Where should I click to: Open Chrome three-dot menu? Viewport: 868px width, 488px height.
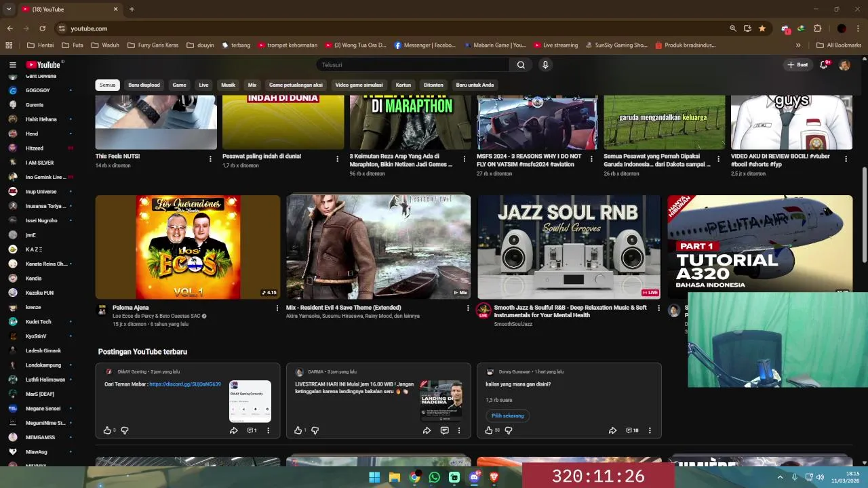[x=859, y=28]
